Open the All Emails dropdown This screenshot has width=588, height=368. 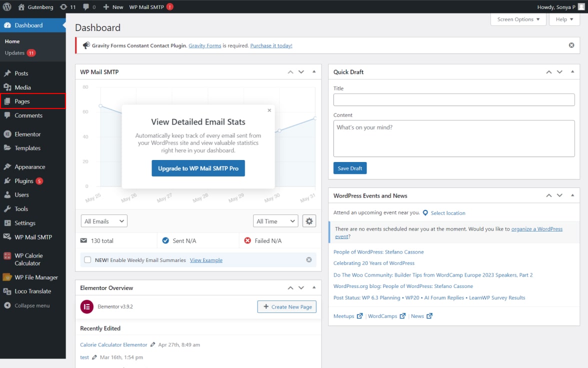pos(104,221)
